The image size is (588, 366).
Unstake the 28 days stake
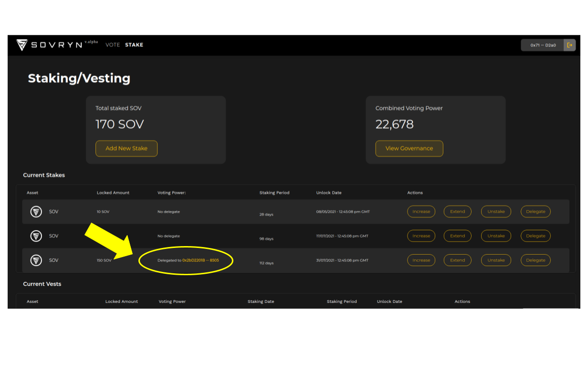[496, 212]
